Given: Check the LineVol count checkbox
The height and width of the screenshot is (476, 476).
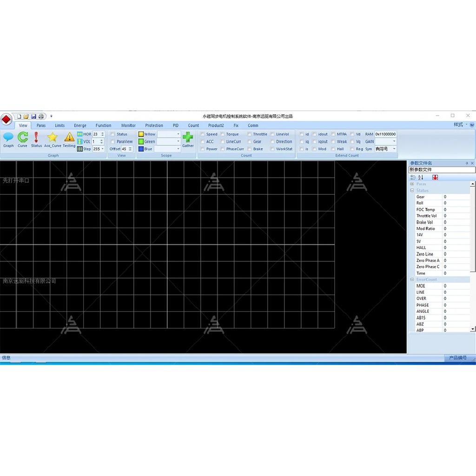Looking at the screenshot, I should [x=272, y=134].
